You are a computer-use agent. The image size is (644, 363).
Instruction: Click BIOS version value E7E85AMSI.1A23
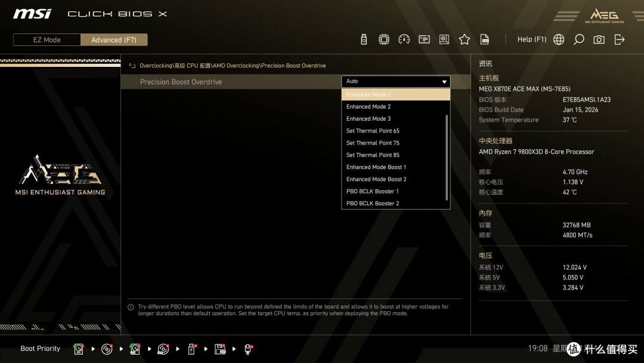click(x=587, y=100)
